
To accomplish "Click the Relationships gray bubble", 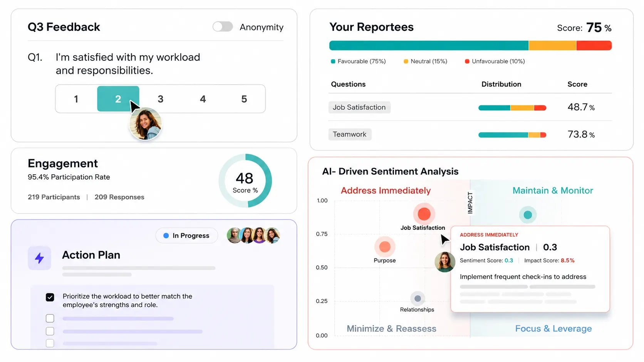I will click(418, 299).
